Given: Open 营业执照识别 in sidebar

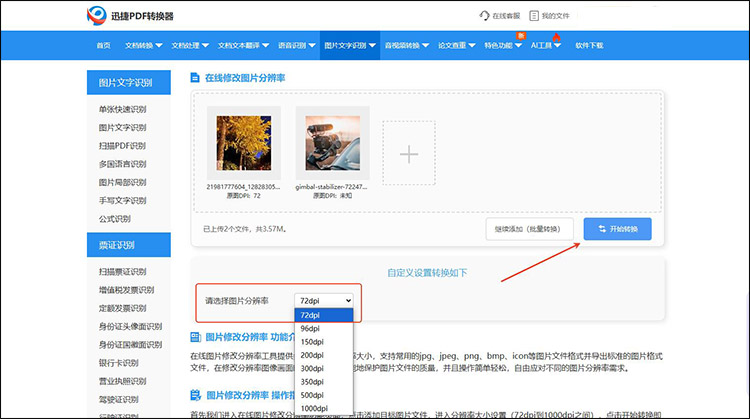Looking at the screenshot, I should [122, 381].
